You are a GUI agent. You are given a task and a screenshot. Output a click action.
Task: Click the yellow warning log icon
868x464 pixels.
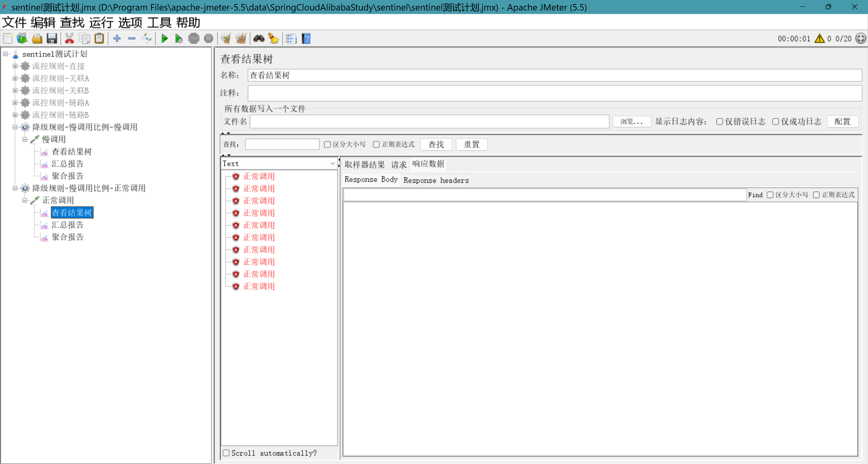820,39
